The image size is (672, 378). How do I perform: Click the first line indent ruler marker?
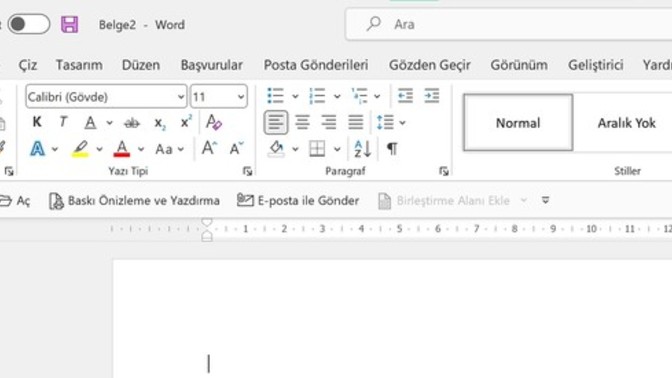[207, 222]
